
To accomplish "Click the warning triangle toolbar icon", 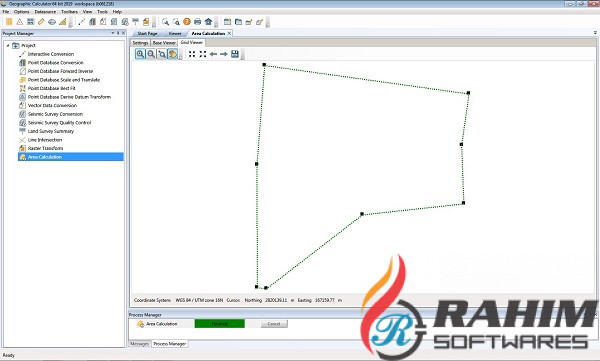I will click(x=20, y=22).
